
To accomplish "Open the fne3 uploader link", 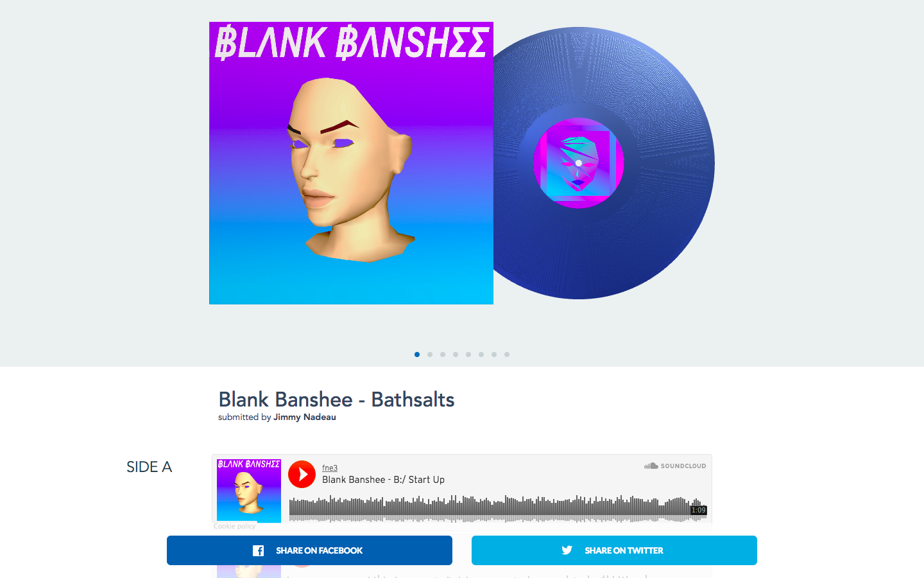I will pyautogui.click(x=330, y=468).
